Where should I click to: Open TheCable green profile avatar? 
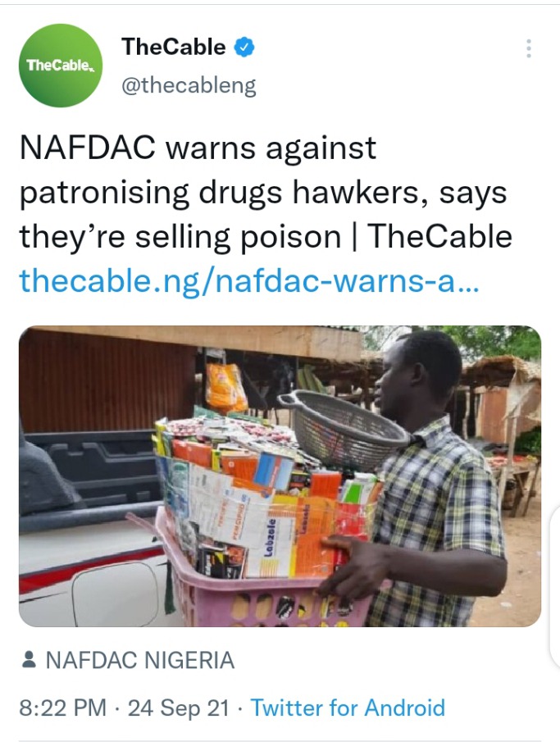pyautogui.click(x=60, y=66)
